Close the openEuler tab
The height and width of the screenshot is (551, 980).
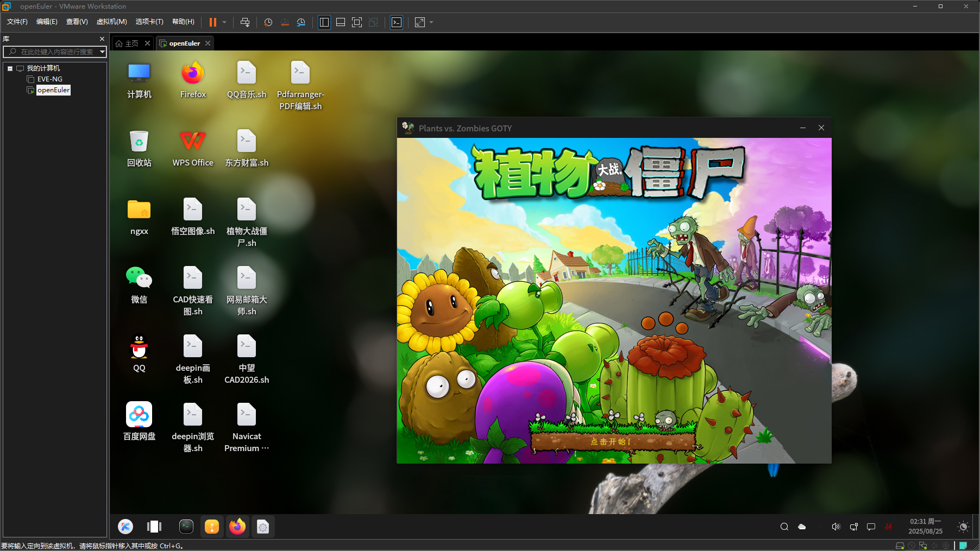(208, 43)
